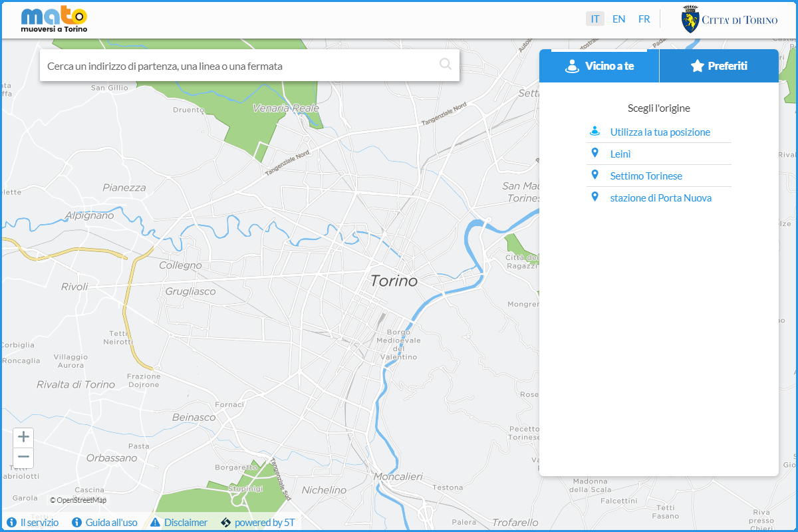
Task: Choose Leinì as origin
Action: pos(620,154)
